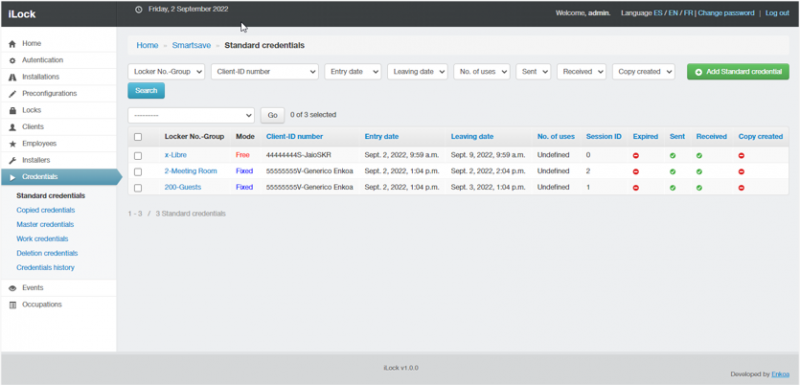The width and height of the screenshot is (800, 385).
Task: Open the Locker No.-Group filter dropdown
Action: (x=166, y=72)
